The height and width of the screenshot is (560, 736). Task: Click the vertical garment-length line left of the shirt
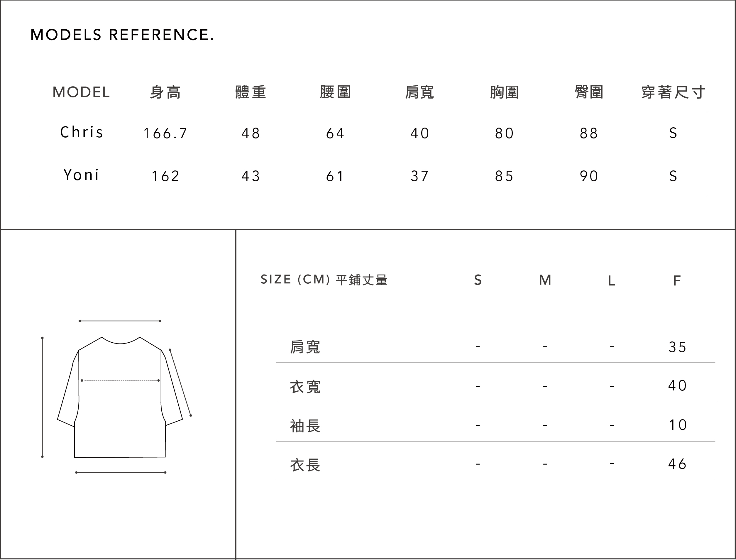tap(42, 397)
